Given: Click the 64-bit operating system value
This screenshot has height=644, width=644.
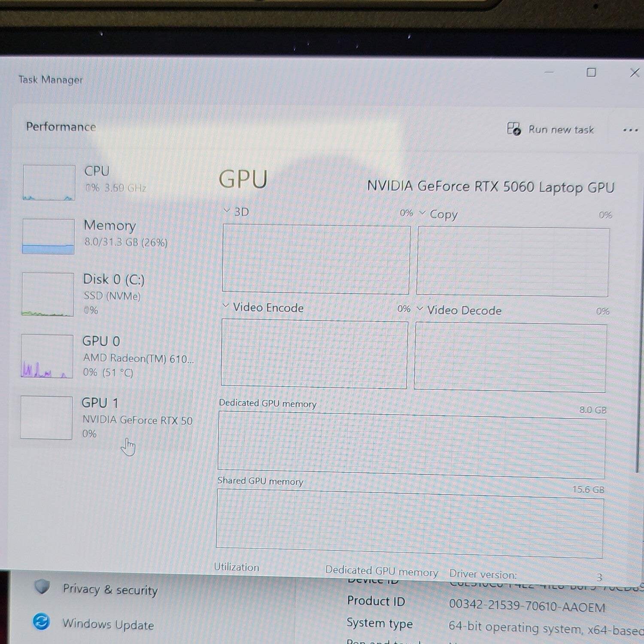Looking at the screenshot, I should click(x=546, y=628).
